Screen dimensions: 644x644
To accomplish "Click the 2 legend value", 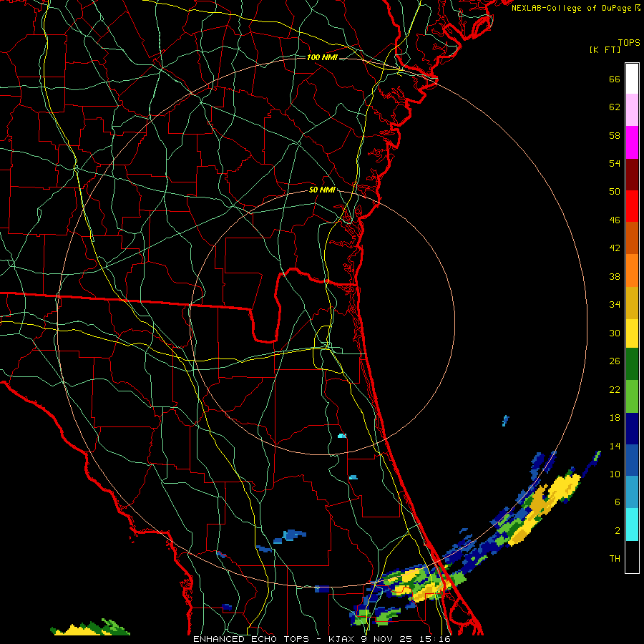I will point(618,531).
